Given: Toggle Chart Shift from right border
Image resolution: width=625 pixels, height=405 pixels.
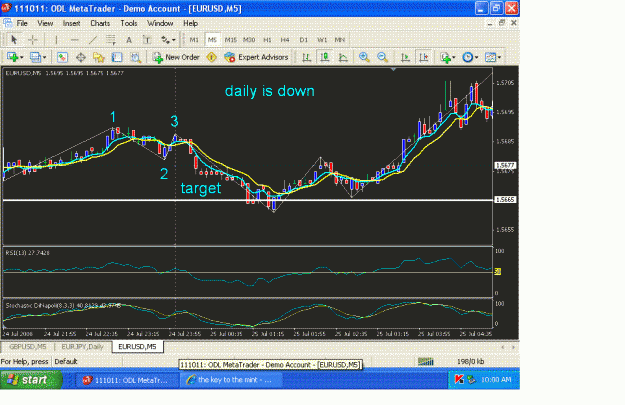Looking at the screenshot, I should 423,57.
